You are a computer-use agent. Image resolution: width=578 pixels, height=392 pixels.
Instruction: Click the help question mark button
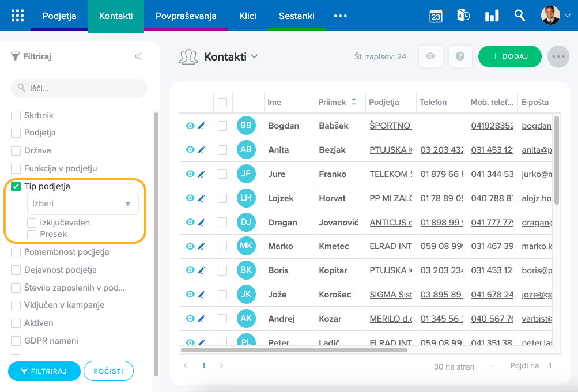pos(460,56)
